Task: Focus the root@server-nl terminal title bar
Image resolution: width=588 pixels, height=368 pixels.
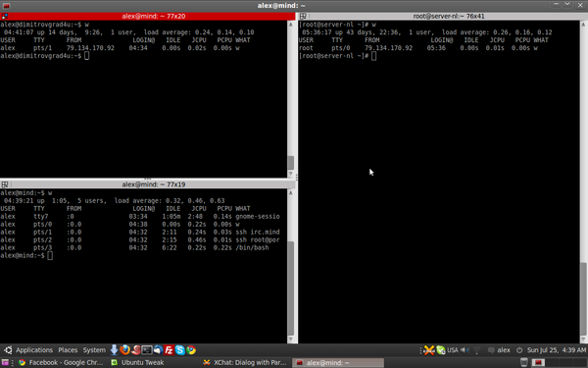Action: pos(443,16)
